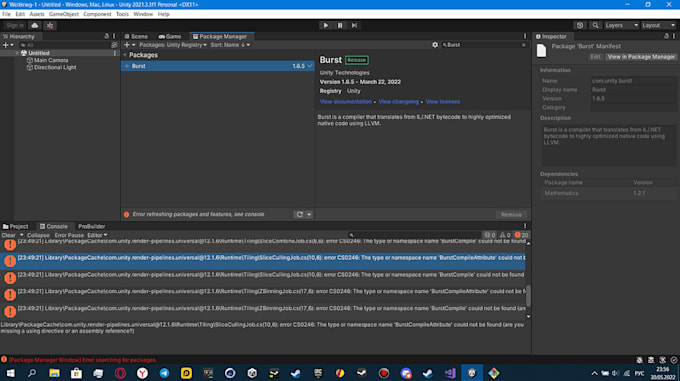Click the Hierarchy search field
This screenshot has width=680, height=381.
(x=65, y=45)
